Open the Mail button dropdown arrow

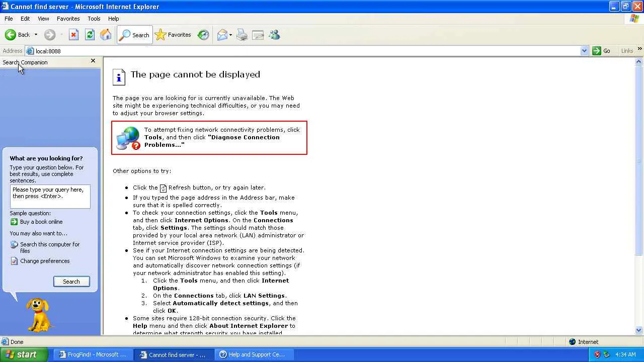coord(230,35)
